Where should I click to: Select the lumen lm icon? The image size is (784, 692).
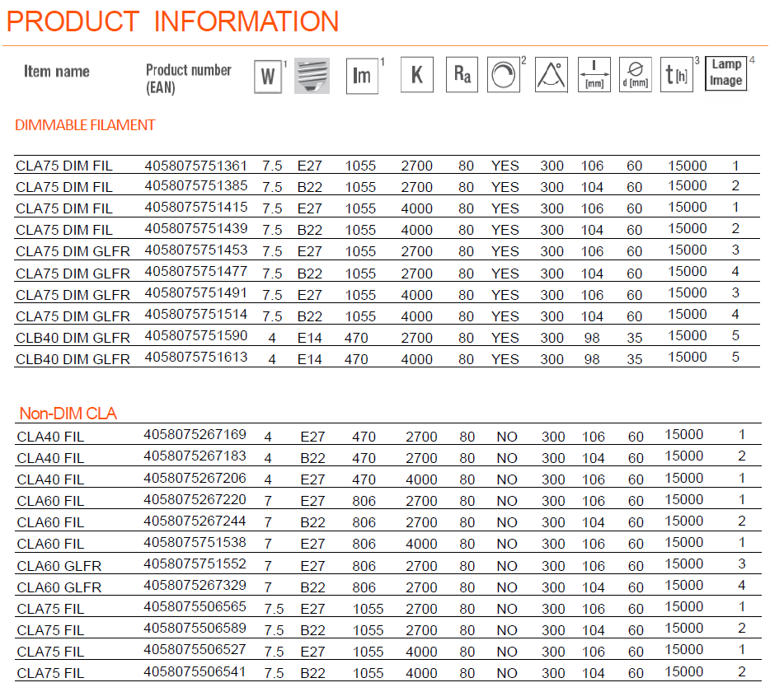click(x=362, y=76)
